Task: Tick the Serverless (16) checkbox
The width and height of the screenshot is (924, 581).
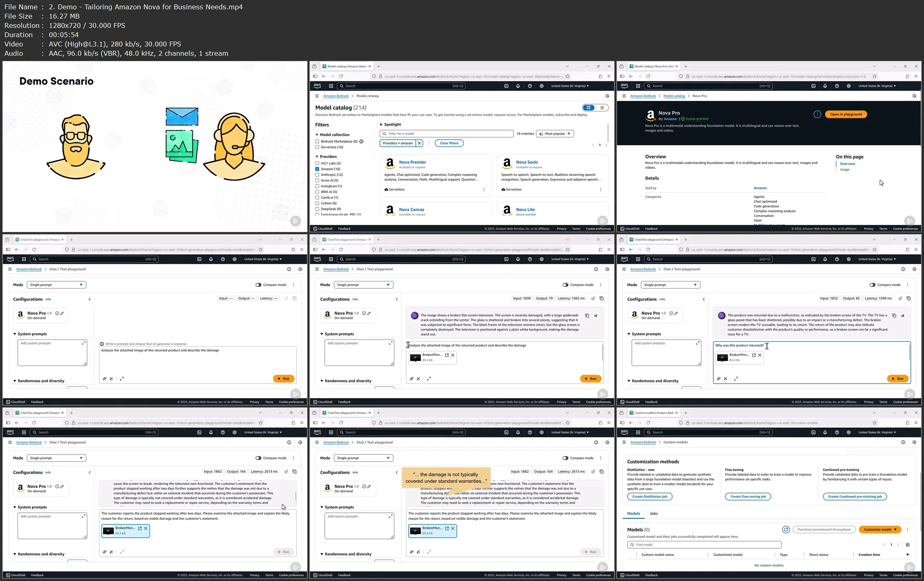Action: pyautogui.click(x=317, y=147)
